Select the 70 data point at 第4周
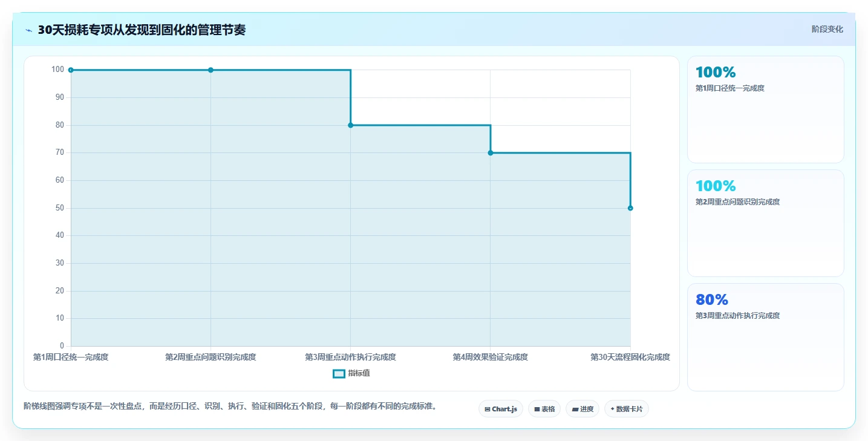The height and width of the screenshot is (441, 868). pyautogui.click(x=490, y=153)
